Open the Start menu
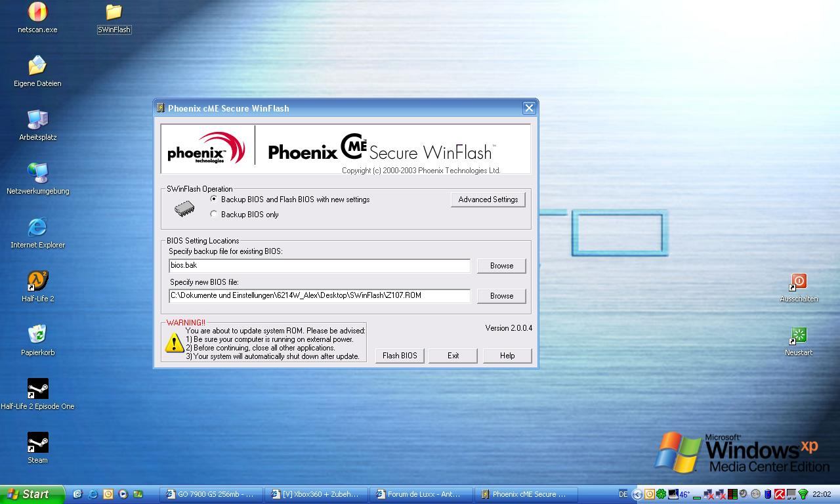 tap(32, 494)
